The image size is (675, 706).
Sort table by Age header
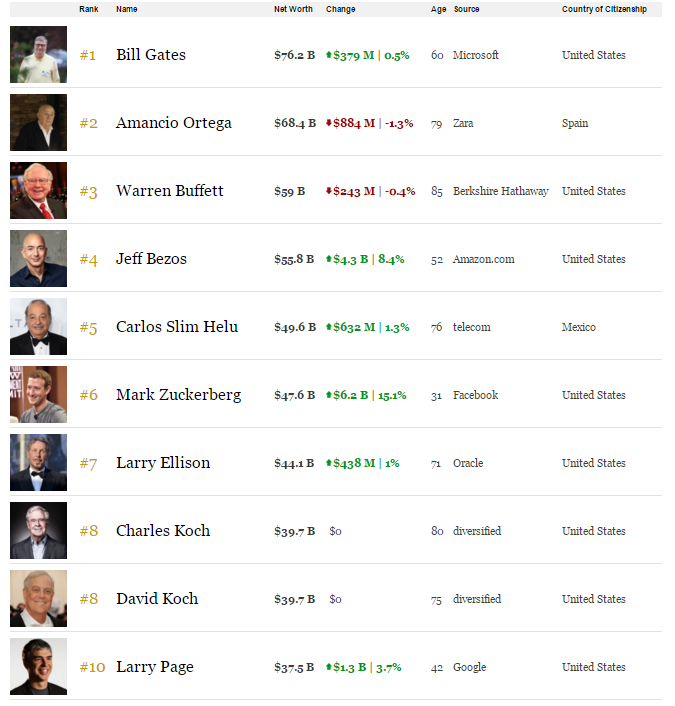click(437, 9)
